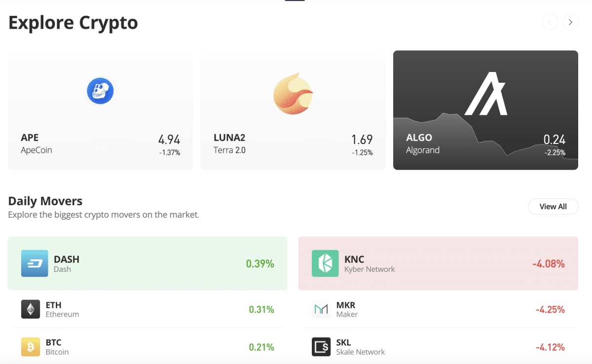This screenshot has height=364, width=592.
Task: Click the ApeCoin logo icon
Action: [100, 91]
